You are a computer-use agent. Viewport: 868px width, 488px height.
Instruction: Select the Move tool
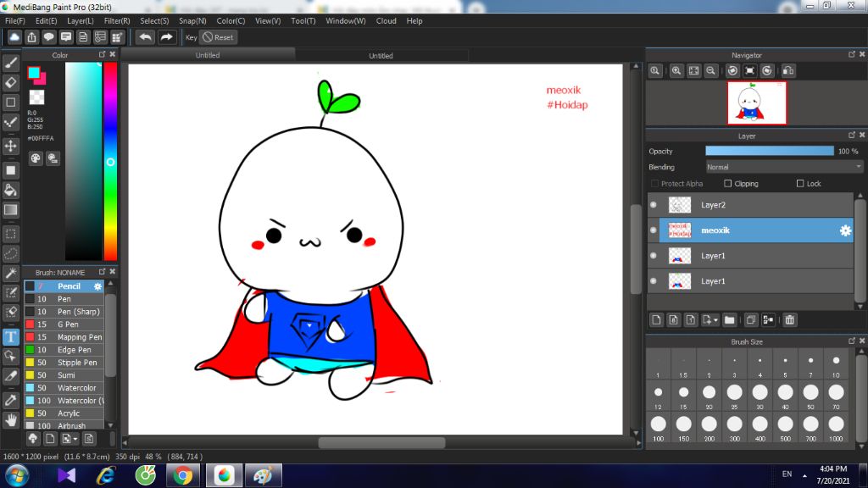tap(10, 146)
